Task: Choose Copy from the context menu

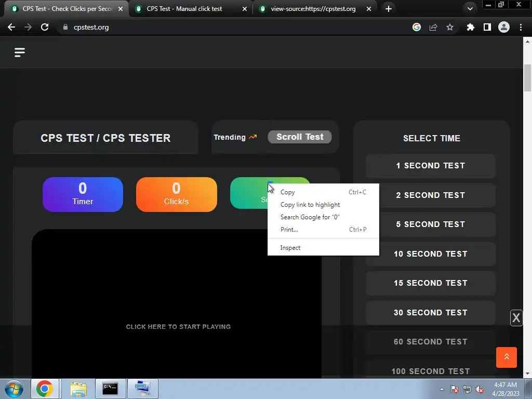Action: coord(323,192)
